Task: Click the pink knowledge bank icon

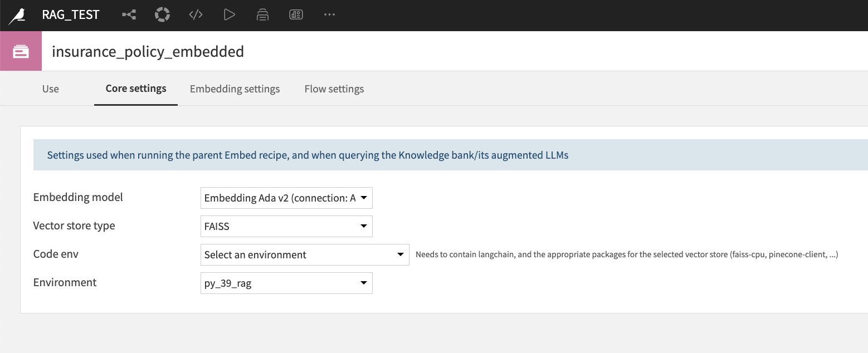Action: (x=21, y=51)
